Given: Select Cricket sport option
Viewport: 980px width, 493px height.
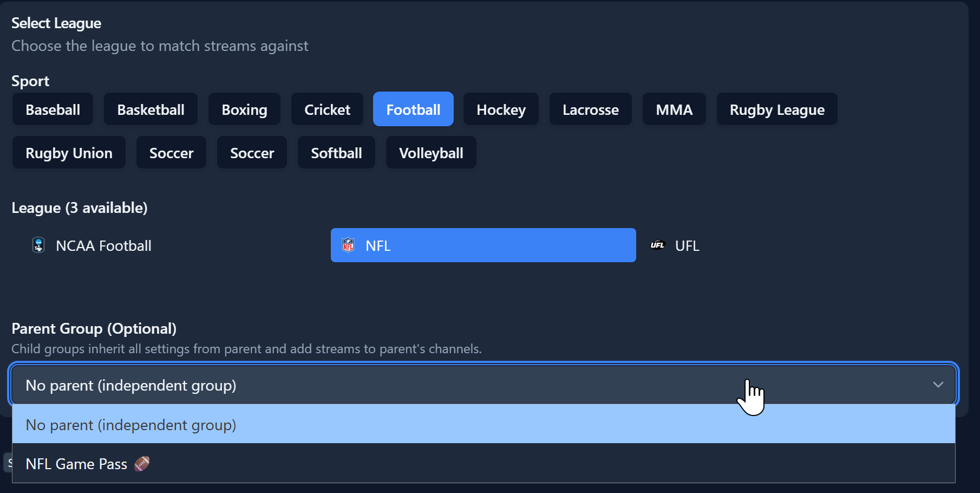Looking at the screenshot, I should pos(327,109).
